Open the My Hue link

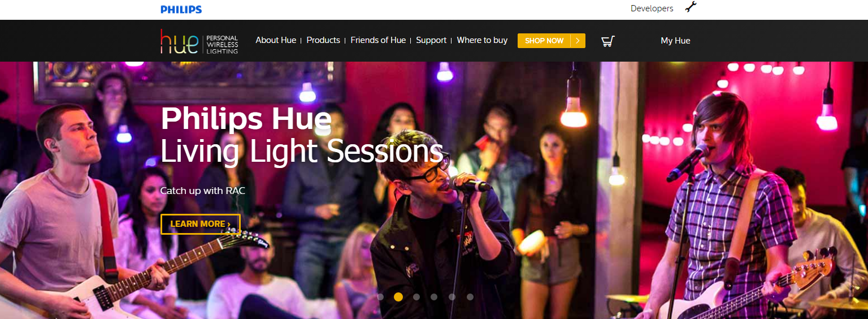(x=675, y=41)
